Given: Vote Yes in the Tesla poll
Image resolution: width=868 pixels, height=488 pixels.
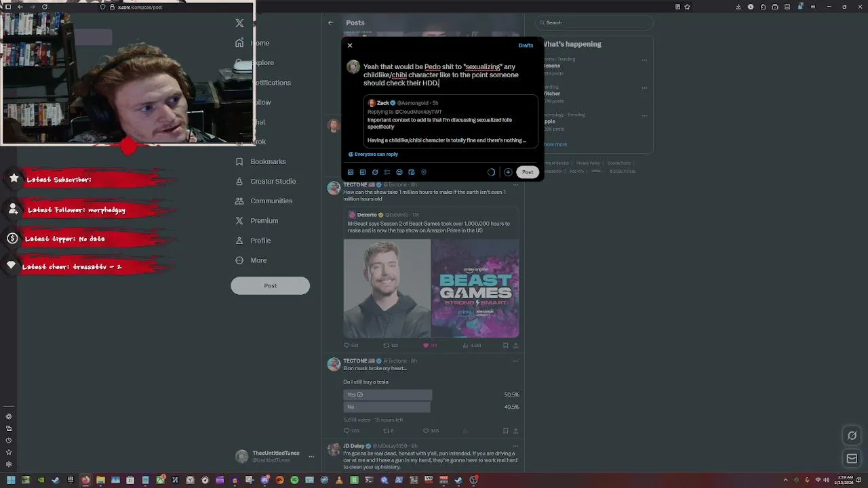Looking at the screenshot, I should click(x=387, y=394).
